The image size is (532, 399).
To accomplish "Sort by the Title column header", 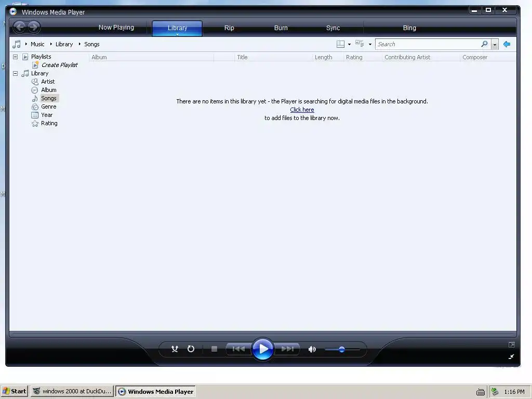I will coord(273,57).
